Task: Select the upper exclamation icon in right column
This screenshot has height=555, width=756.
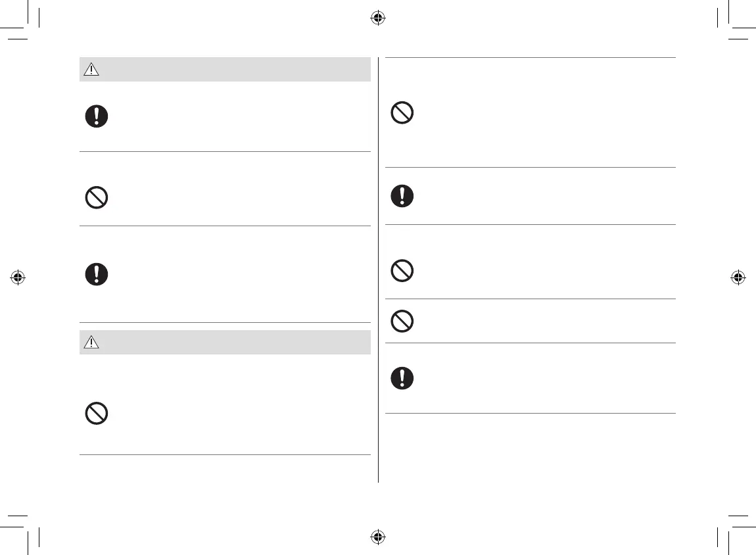Action: (402, 196)
